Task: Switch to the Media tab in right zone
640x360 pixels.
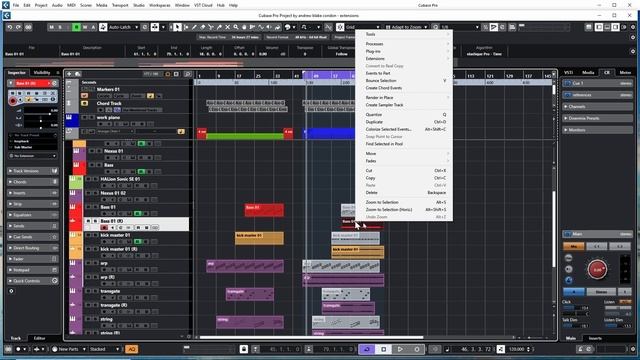Action: (588, 73)
